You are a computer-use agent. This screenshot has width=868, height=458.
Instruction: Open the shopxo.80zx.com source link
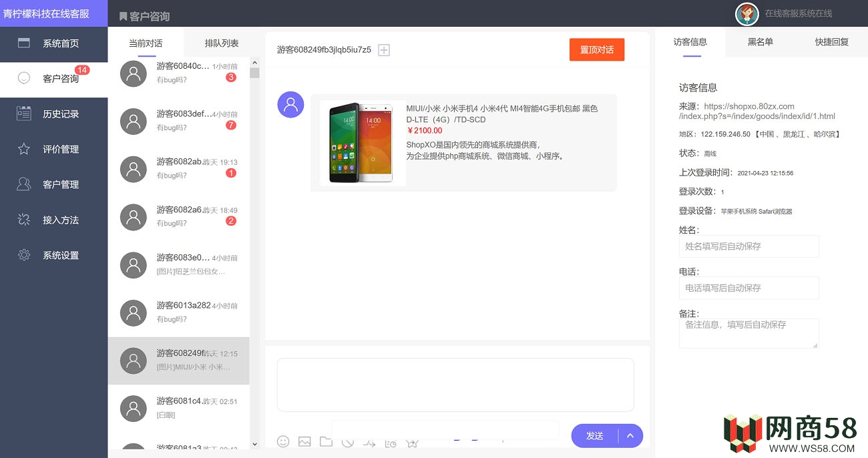point(757,111)
